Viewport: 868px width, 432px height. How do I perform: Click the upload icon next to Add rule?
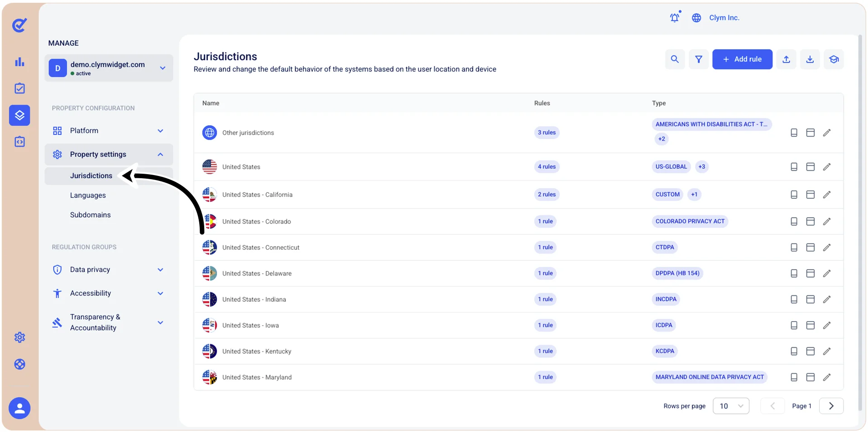(786, 59)
